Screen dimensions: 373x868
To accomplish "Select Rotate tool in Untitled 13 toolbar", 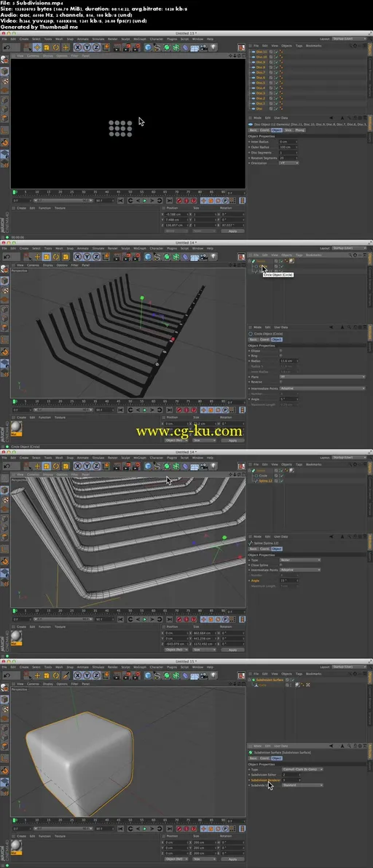I will coord(56,47).
